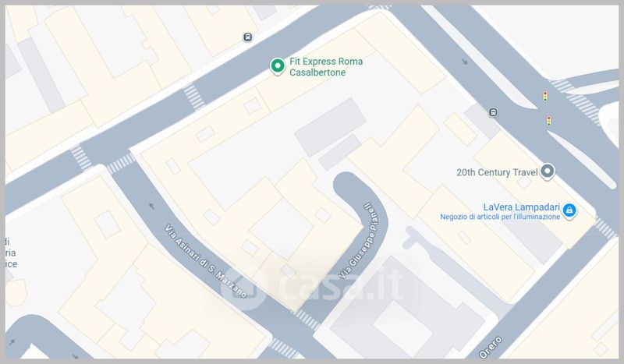Click the lower traffic light icon

click(549, 121)
